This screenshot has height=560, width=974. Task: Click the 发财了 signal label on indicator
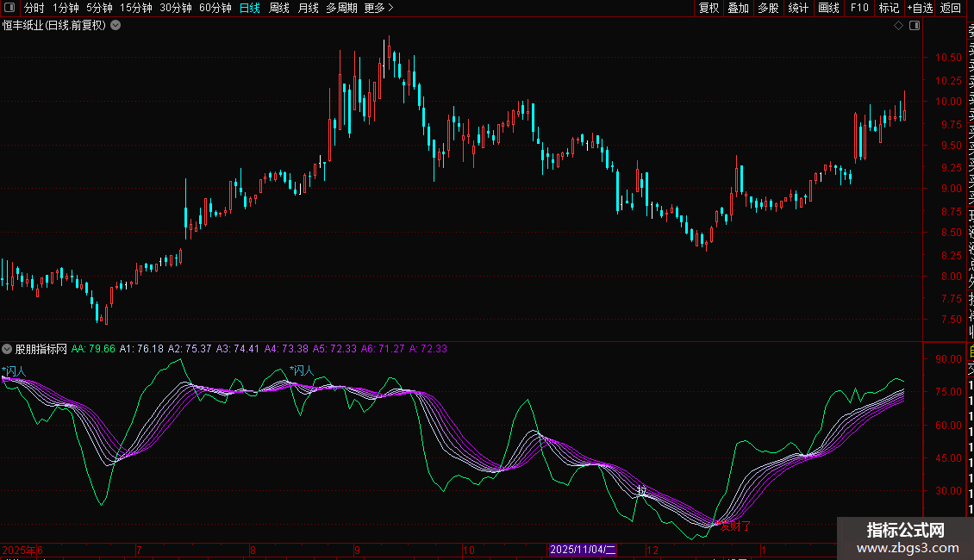tap(734, 526)
